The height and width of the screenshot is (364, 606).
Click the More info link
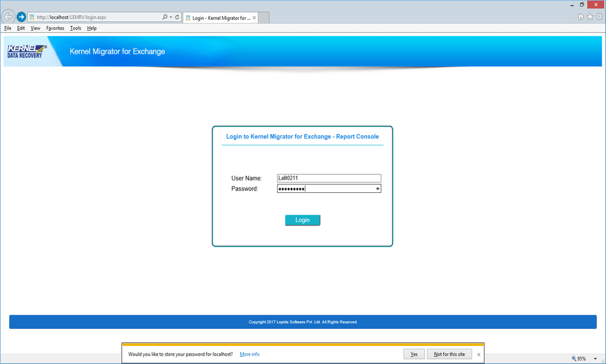[x=250, y=354]
